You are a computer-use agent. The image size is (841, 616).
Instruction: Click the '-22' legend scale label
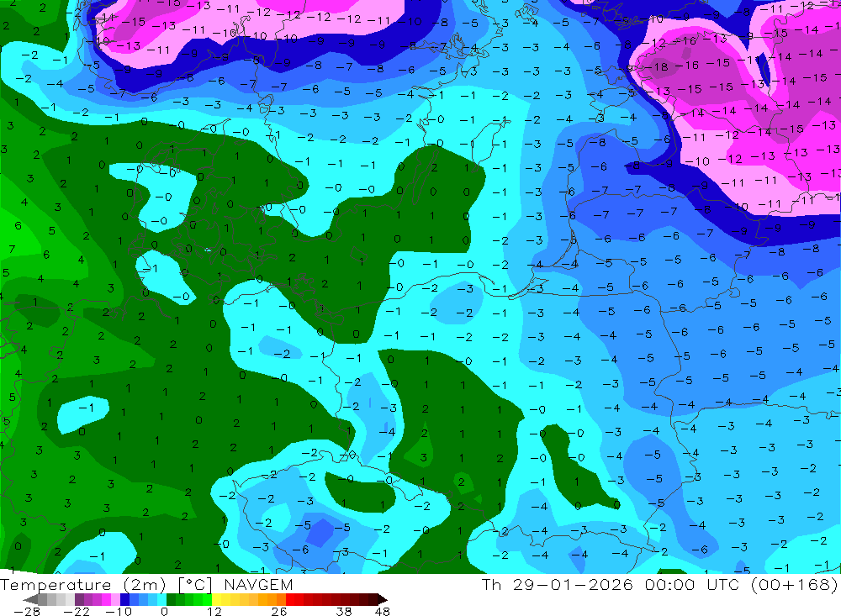pyautogui.click(x=77, y=612)
